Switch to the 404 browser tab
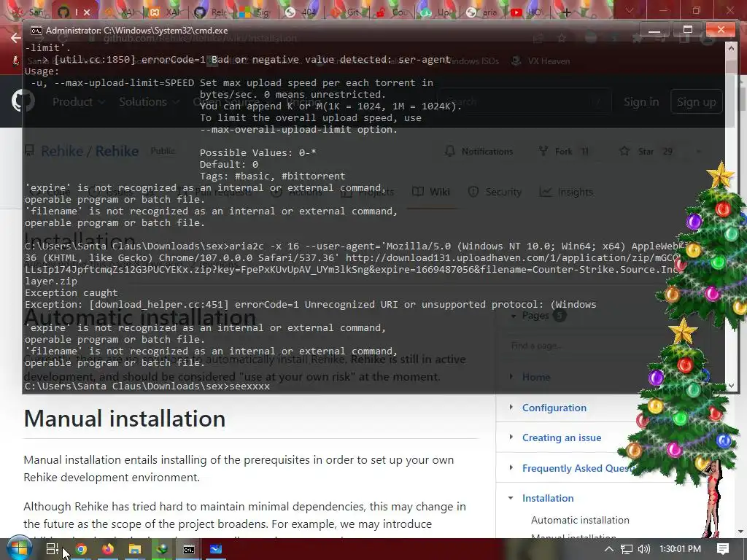 coord(301,12)
